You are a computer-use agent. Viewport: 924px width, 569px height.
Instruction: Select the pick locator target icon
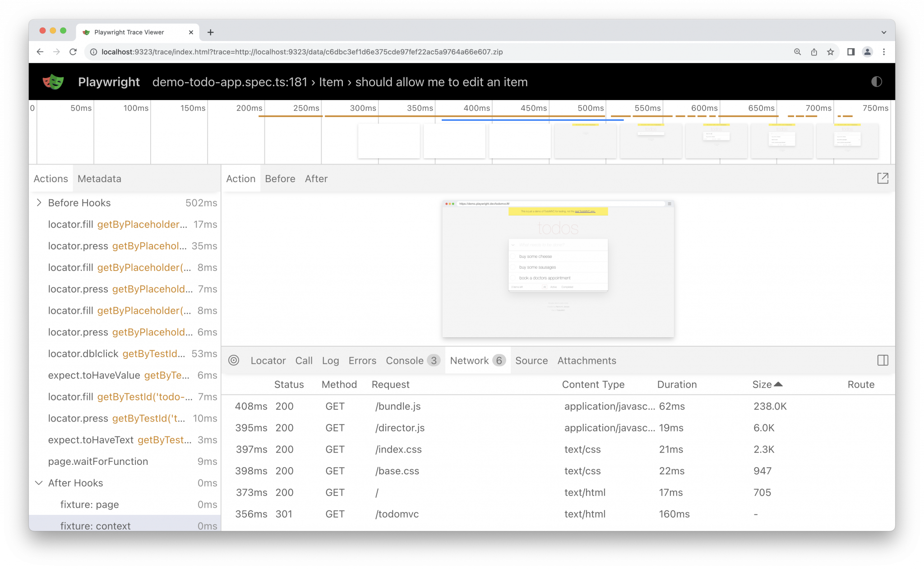point(234,360)
